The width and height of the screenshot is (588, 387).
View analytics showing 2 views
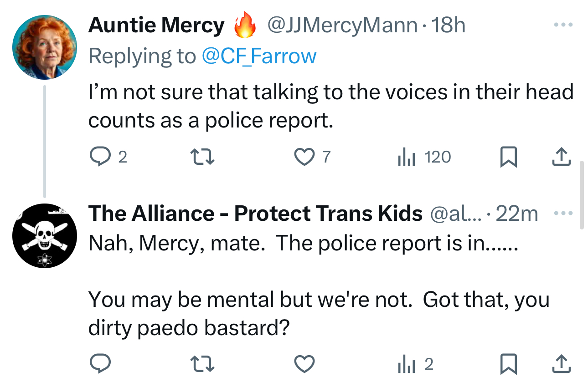tap(415, 364)
